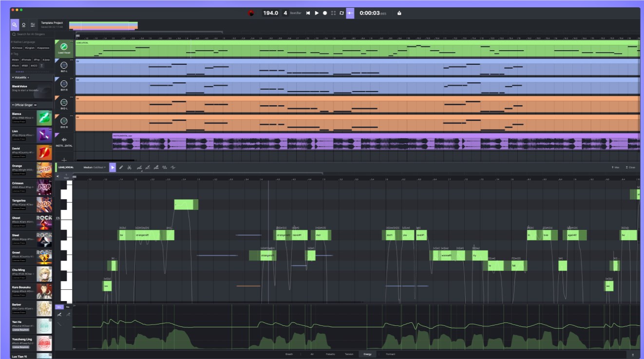This screenshot has width=644, height=359.
Task: Select the BV1-L track icon
Action: tap(64, 65)
